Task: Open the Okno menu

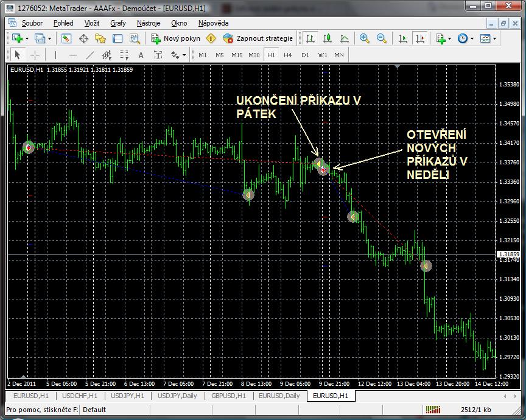Action: pyautogui.click(x=179, y=23)
